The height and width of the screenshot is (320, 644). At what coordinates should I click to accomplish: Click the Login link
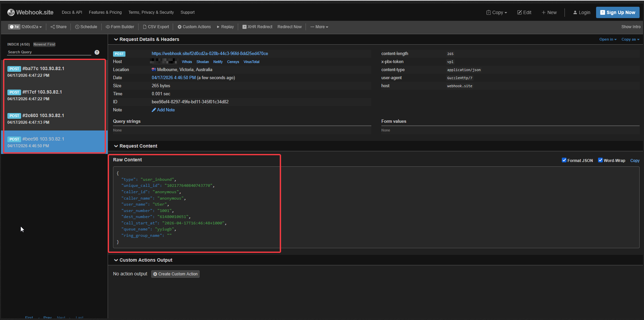pyautogui.click(x=582, y=12)
